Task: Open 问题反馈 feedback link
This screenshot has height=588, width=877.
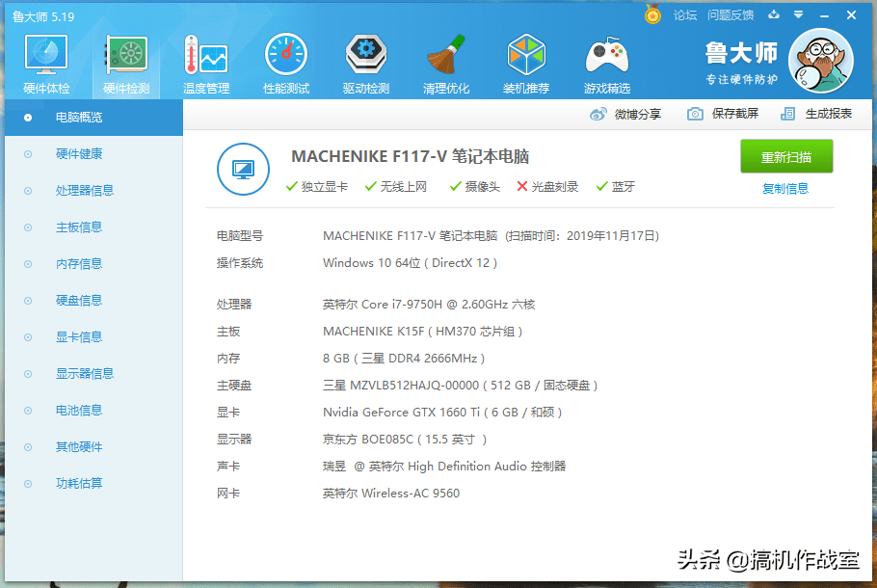Action: pos(731,15)
